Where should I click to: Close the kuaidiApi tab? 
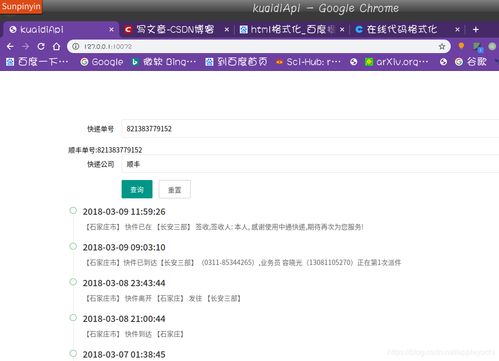(x=111, y=30)
